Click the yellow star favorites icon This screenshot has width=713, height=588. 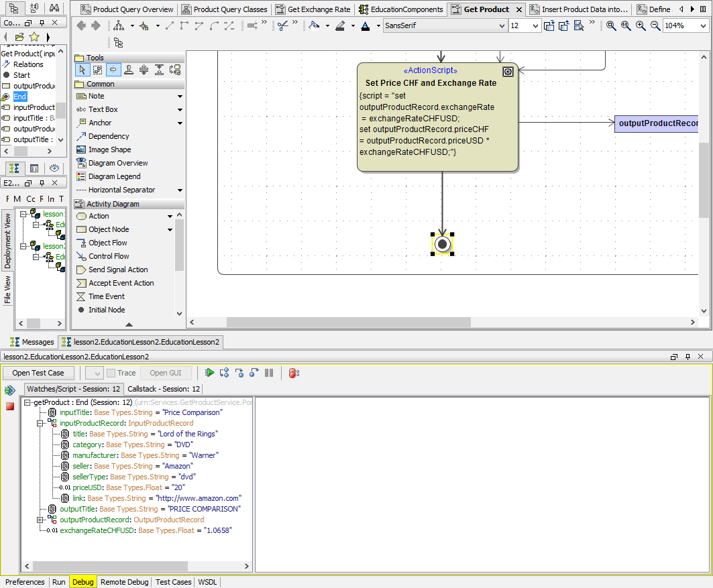point(34,36)
